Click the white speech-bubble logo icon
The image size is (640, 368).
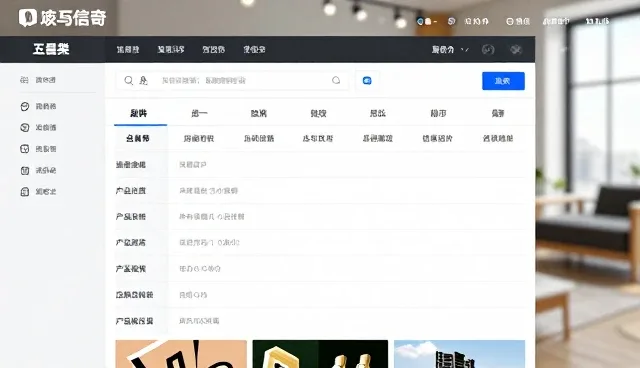(28, 18)
